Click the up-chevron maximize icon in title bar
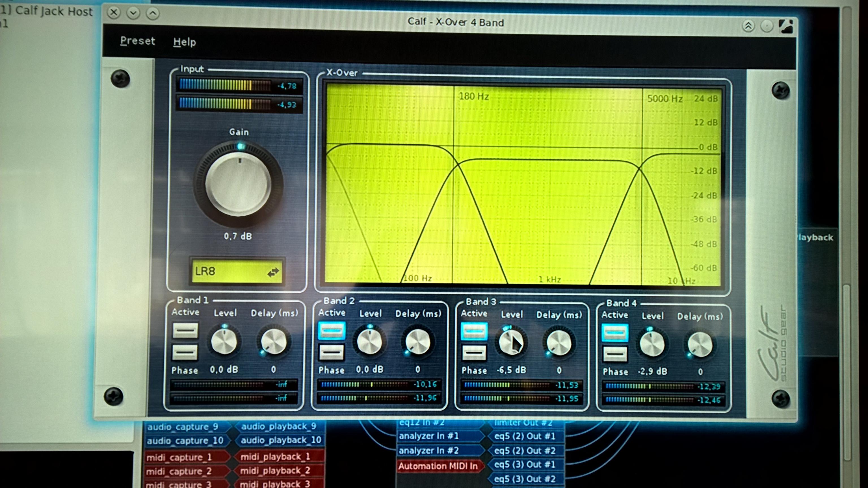The width and height of the screenshot is (868, 488). 153,14
